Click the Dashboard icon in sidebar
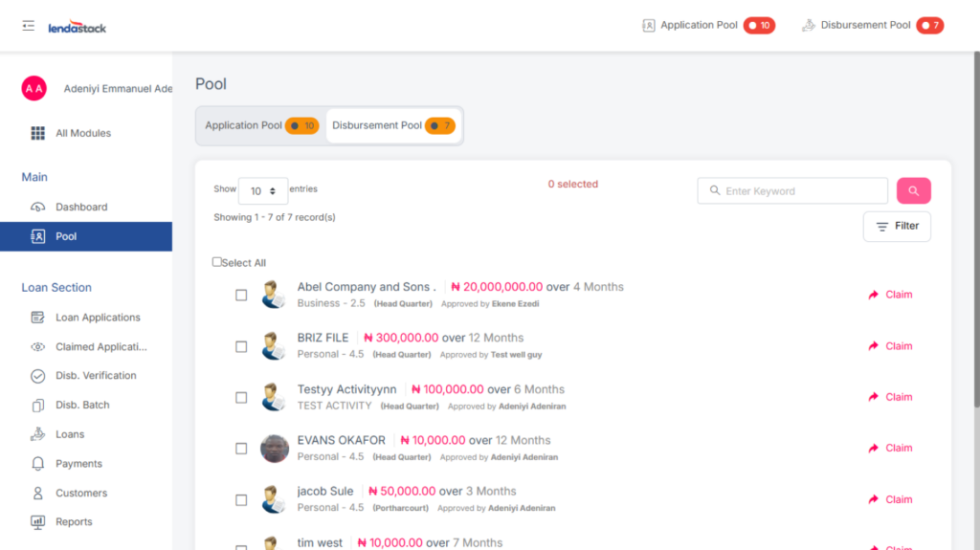The image size is (980, 550). click(38, 207)
